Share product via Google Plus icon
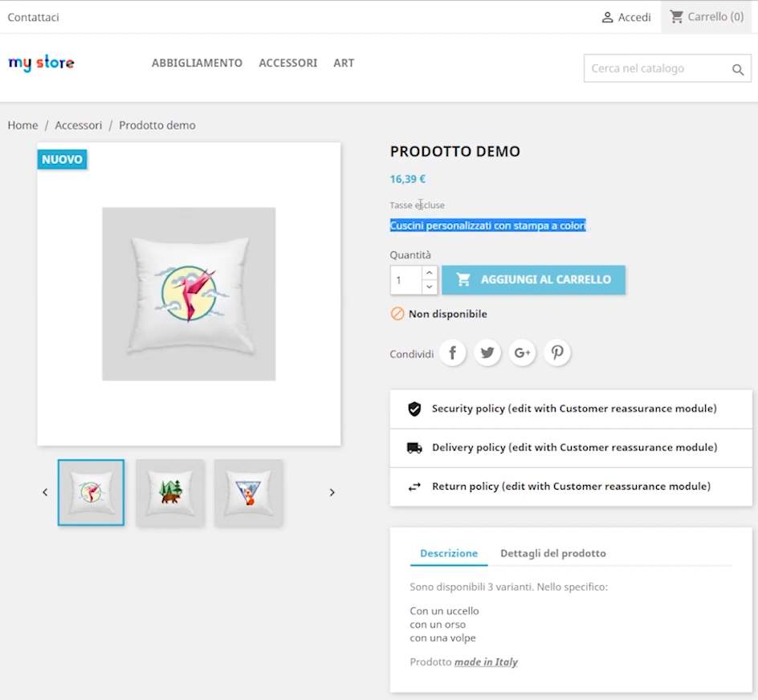This screenshot has width=758, height=700. 522,352
